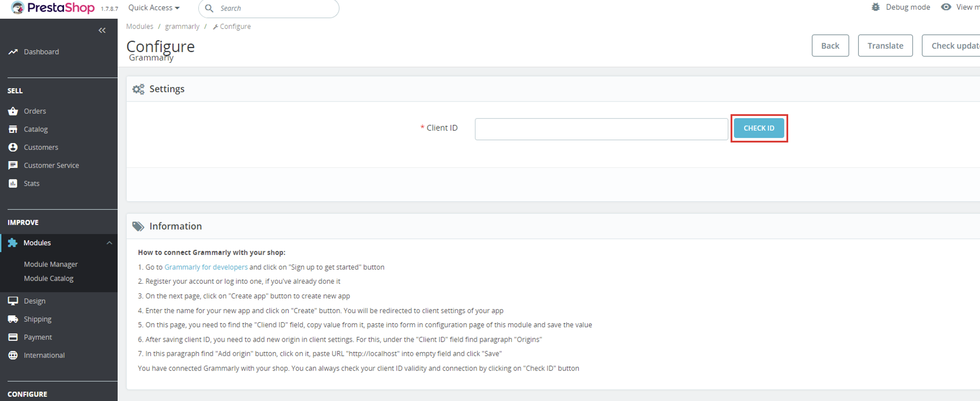Viewport: 980px width, 401px height.
Task: Click the Settings gears icon
Action: tap(138, 89)
